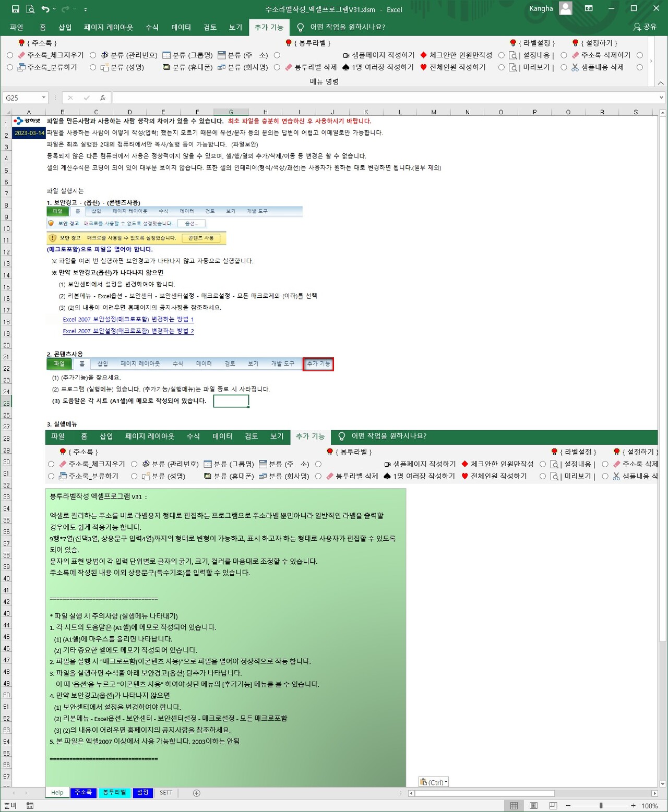Click the Redo arrow icon

tap(65, 9)
